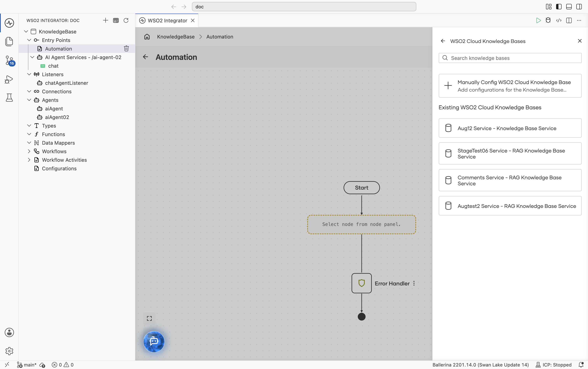
Task: Close the WSO2 Cloud Knowledge Bases panel
Action: (580, 41)
